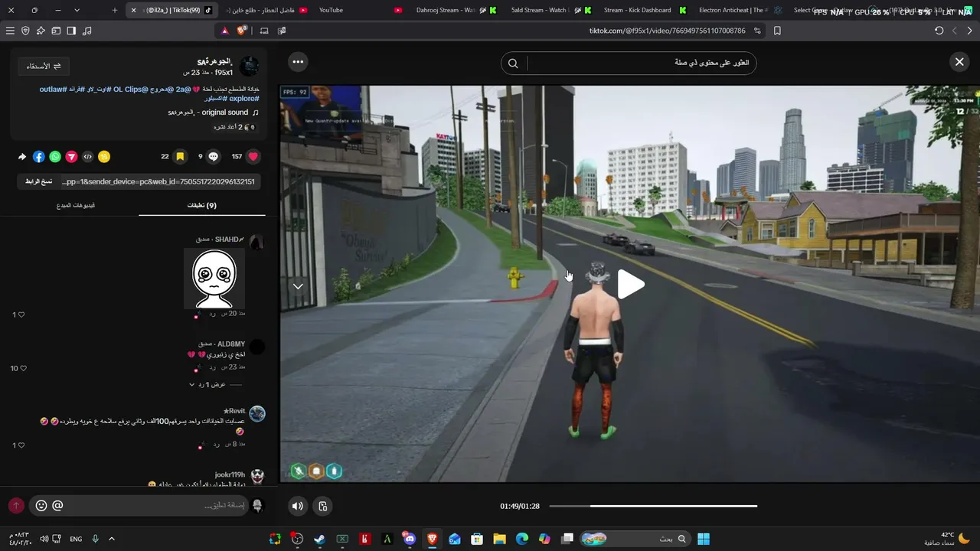Image resolution: width=980 pixels, height=551 pixels.
Task: Click the Friends follow-status button
Action: 44,67
